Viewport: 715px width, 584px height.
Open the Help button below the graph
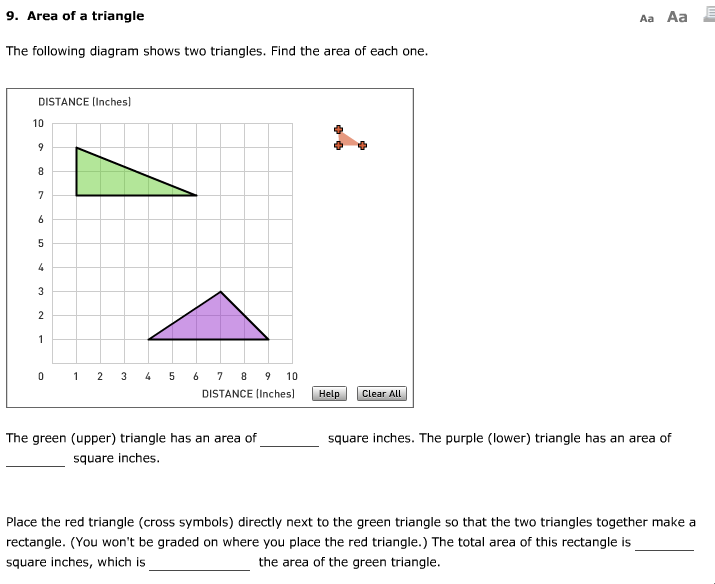tap(329, 394)
